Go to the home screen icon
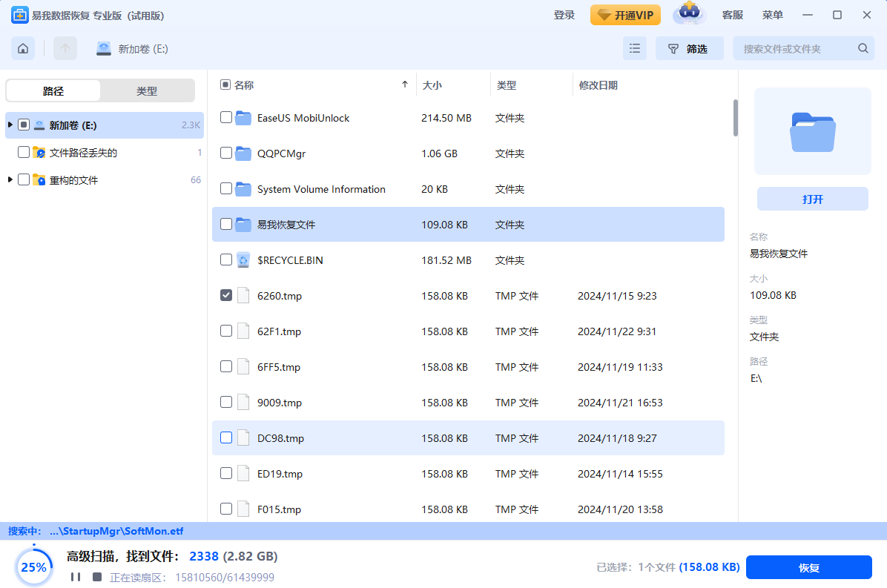The image size is (887, 588). point(23,49)
